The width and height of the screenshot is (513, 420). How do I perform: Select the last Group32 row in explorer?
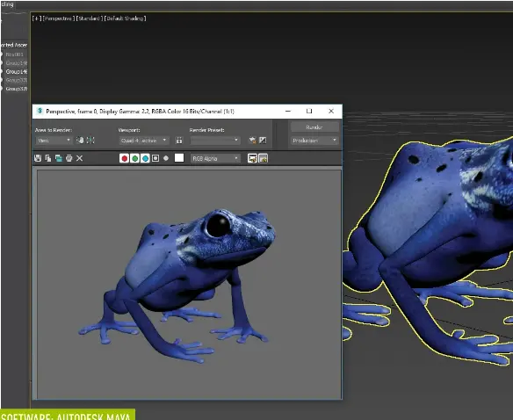click(x=17, y=89)
